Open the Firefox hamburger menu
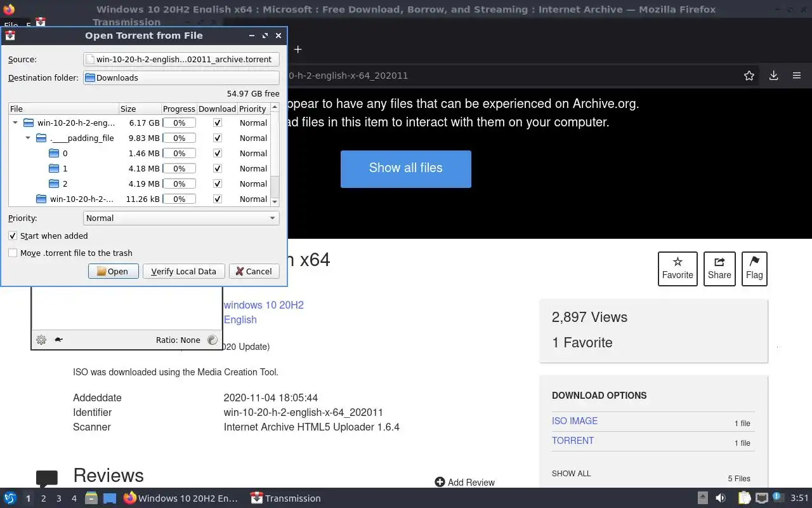Viewport: 812px width, 508px height. click(x=797, y=76)
